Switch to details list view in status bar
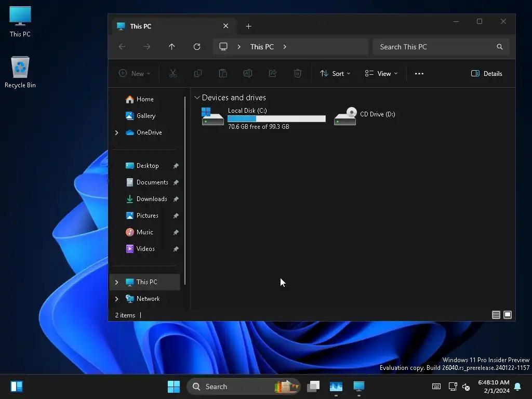The height and width of the screenshot is (399, 532). (x=496, y=315)
